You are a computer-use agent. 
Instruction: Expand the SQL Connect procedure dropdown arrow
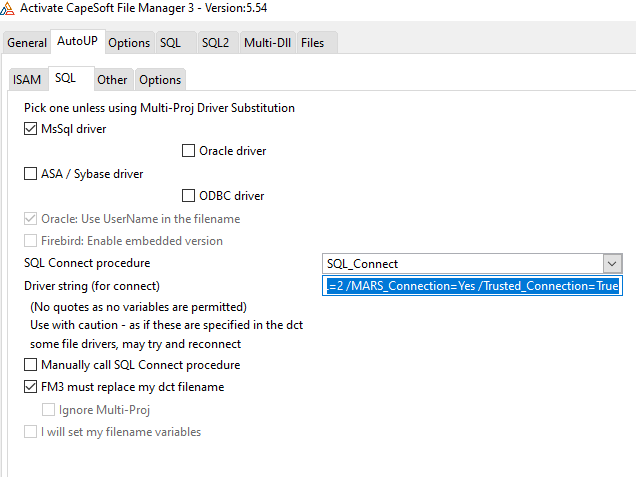click(x=611, y=264)
